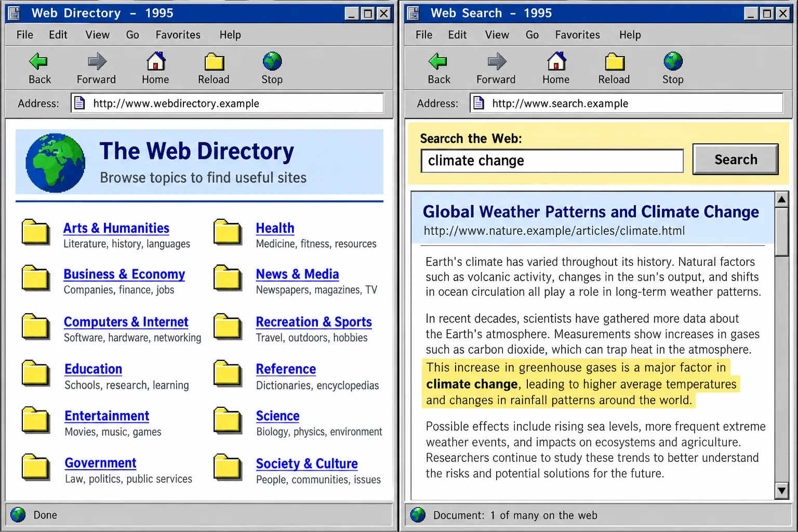Go Home in Web Search window
Screen dimensions: 798x532
point(556,61)
